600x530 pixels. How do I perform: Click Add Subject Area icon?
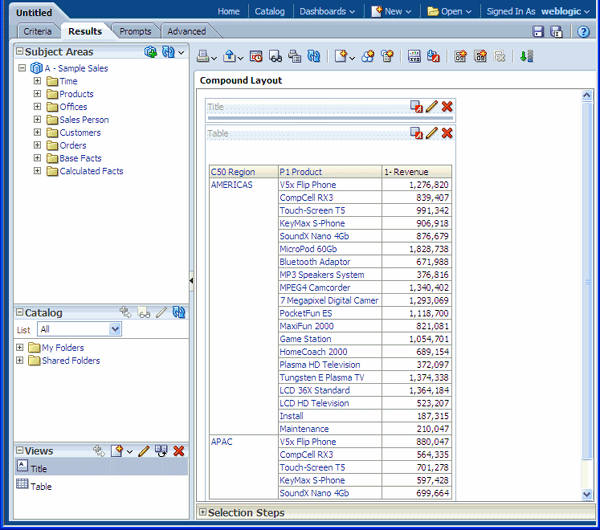150,51
